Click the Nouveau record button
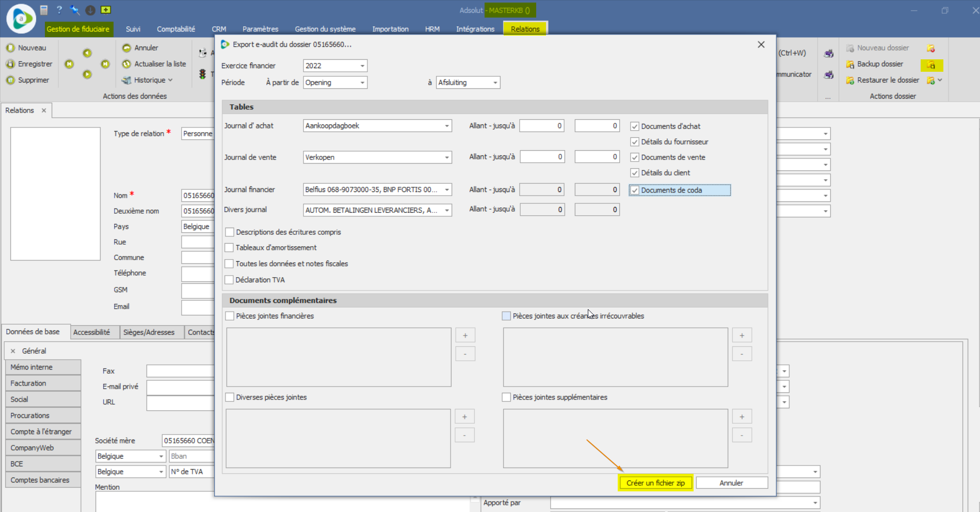The width and height of the screenshot is (980, 512). click(26, 47)
